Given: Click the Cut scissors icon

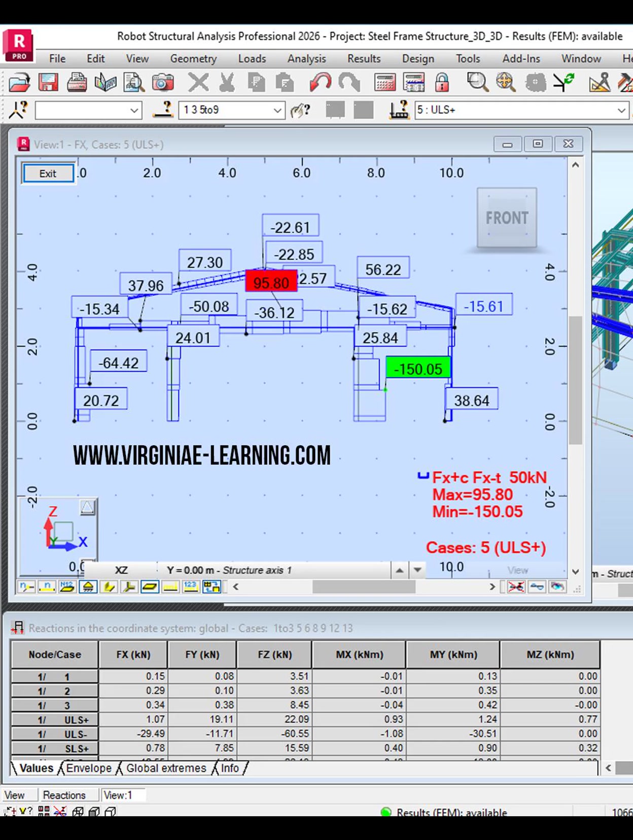Looking at the screenshot, I should [227, 82].
